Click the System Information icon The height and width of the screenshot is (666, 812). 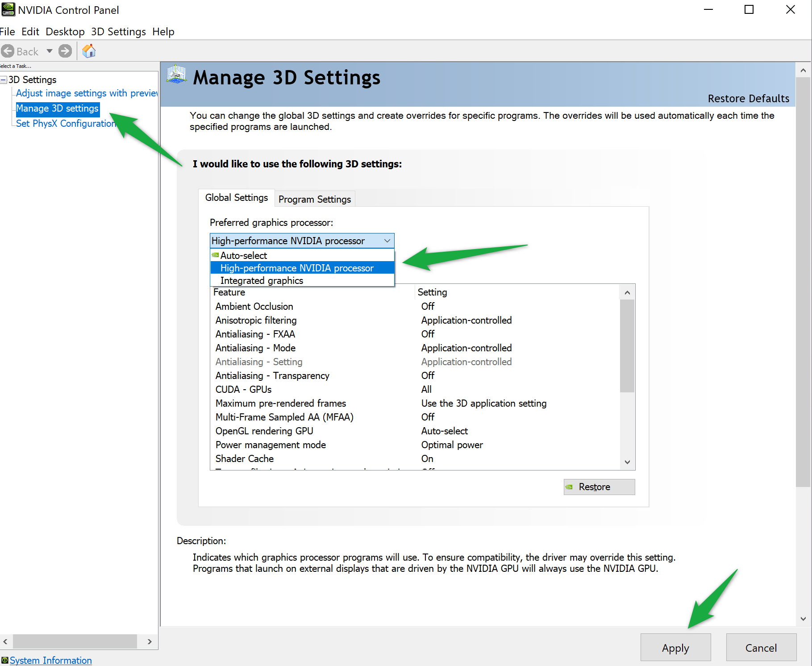[4, 660]
